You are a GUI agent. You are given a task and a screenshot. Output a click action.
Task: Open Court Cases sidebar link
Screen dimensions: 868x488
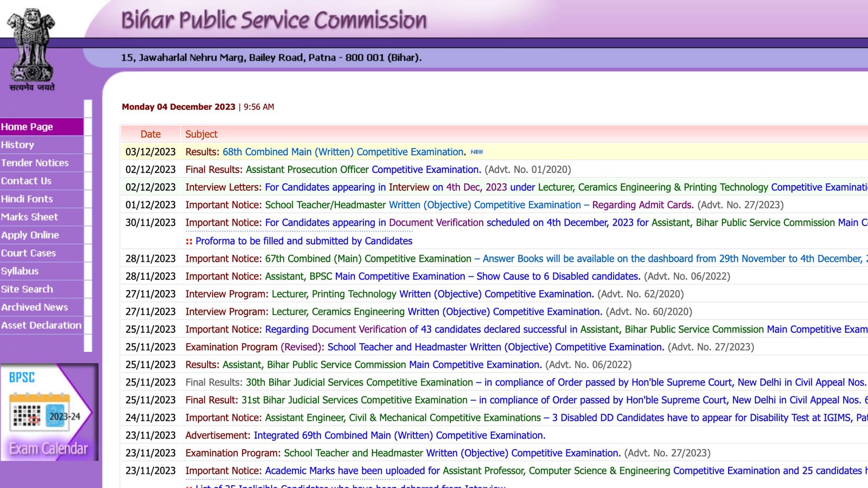(42, 253)
